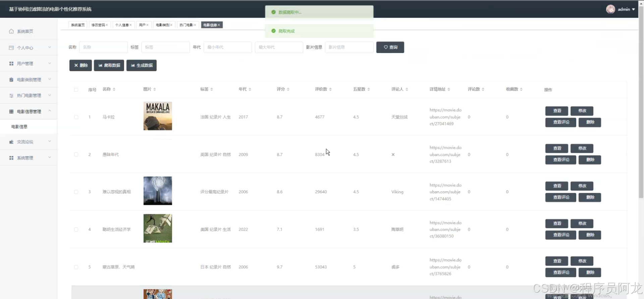This screenshot has height=299, width=644.
Task: Open the MAKALA poster thumbnail
Action: (158, 116)
